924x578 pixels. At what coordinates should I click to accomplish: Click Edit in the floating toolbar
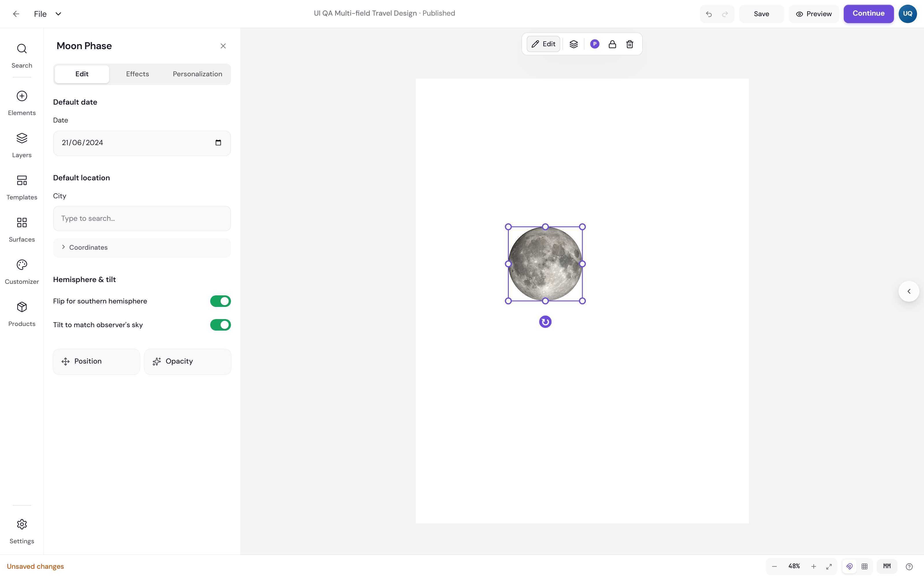tap(543, 44)
